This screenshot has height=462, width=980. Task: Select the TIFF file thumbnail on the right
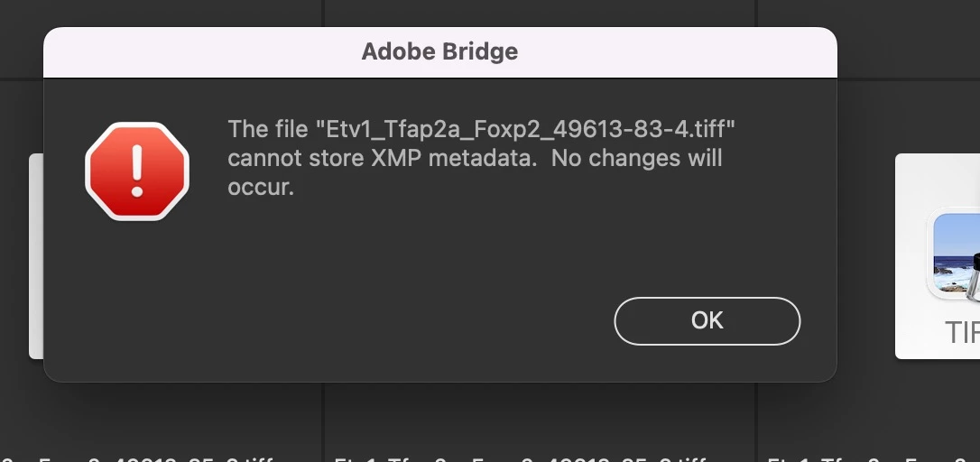[x=938, y=271]
